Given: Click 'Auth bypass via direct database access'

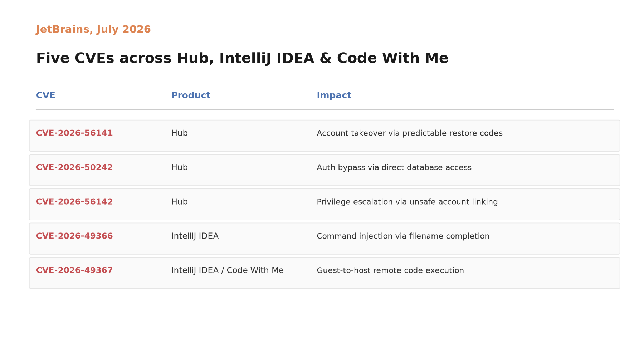Looking at the screenshot, I should coord(394,167).
